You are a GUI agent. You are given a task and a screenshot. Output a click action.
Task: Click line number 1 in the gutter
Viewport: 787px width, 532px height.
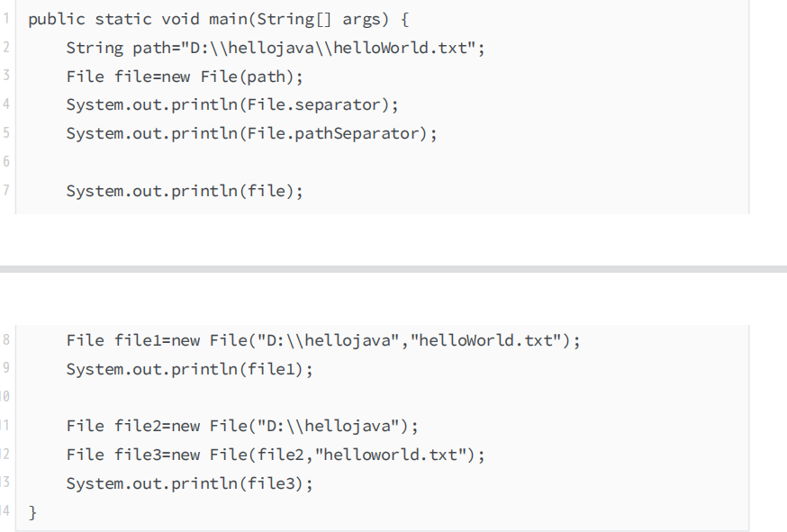tap(5, 19)
